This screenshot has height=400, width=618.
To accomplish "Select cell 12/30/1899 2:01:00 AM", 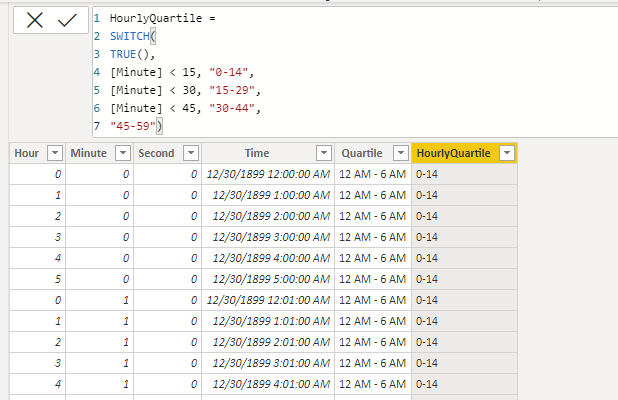I will point(268,342).
